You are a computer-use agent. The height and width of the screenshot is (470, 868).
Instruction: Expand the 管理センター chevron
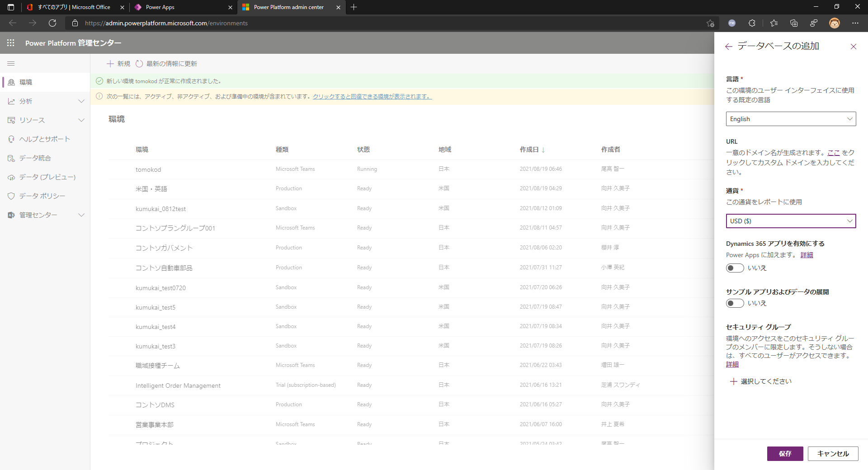click(81, 215)
